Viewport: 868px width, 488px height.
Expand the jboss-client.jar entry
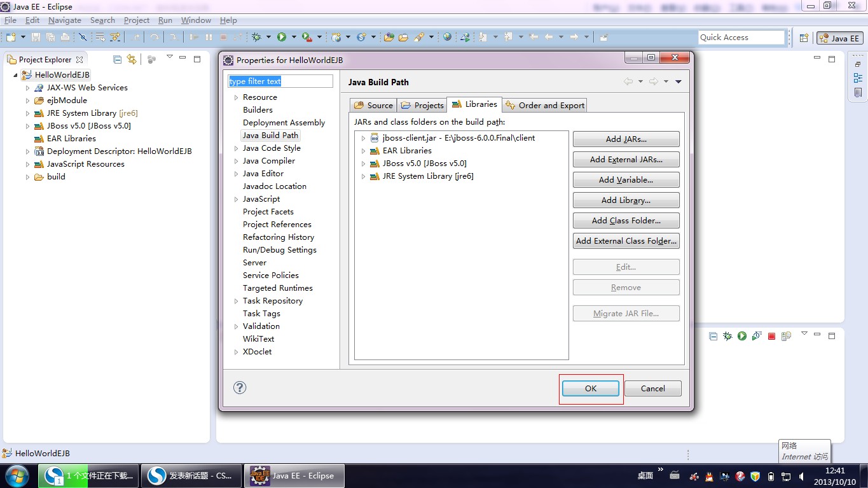point(364,138)
